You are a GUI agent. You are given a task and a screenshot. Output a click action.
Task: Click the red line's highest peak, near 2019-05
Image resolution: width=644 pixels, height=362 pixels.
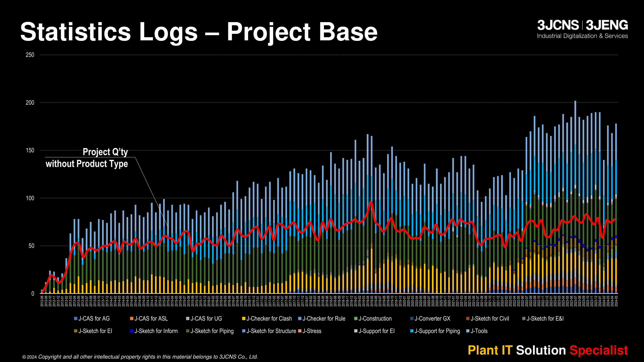[371, 202]
